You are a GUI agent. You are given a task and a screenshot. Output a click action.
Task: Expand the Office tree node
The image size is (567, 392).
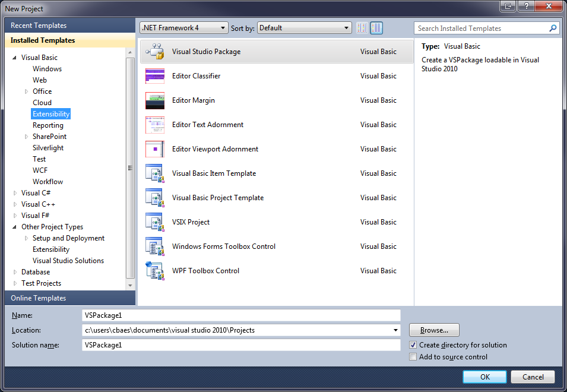pyautogui.click(x=26, y=91)
